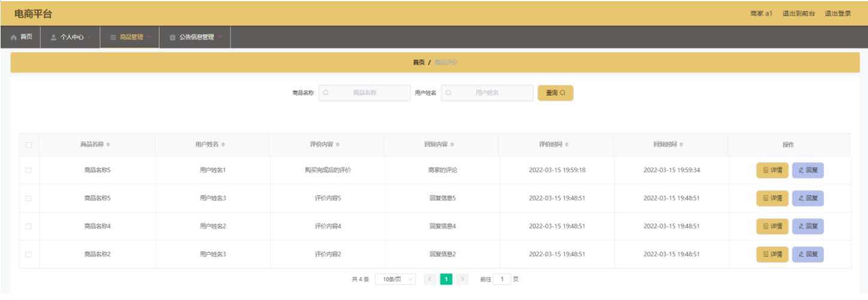Open the 首页 menu item
The width and height of the screenshot is (868, 300).
coord(21,37)
